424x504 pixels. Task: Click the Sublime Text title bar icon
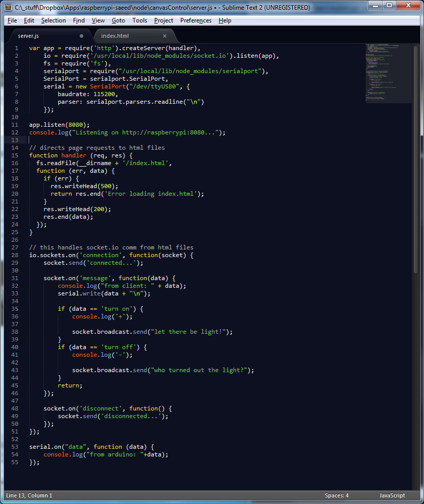[9, 7]
